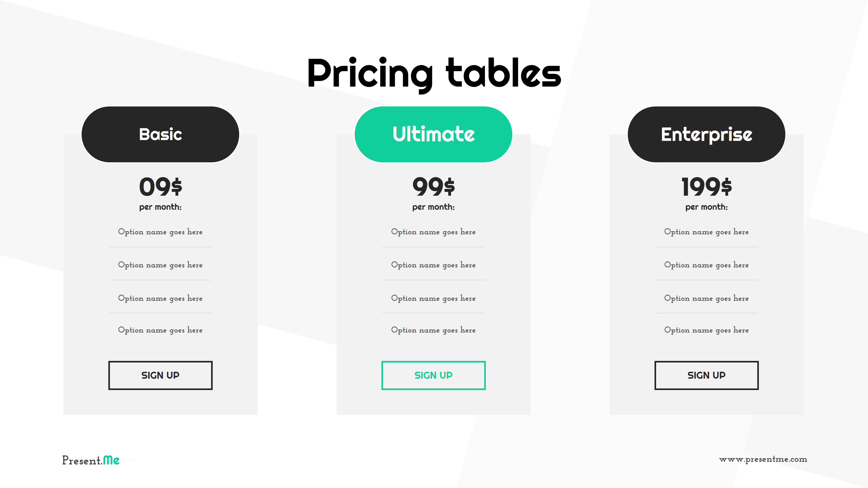Click the 09$ price in Basic
This screenshot has width=868, height=488.
pos(161,187)
